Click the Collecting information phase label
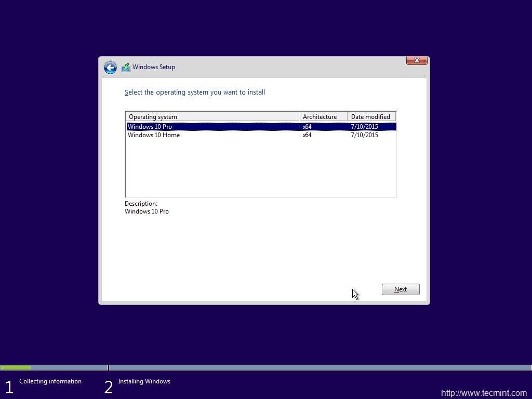 point(50,381)
